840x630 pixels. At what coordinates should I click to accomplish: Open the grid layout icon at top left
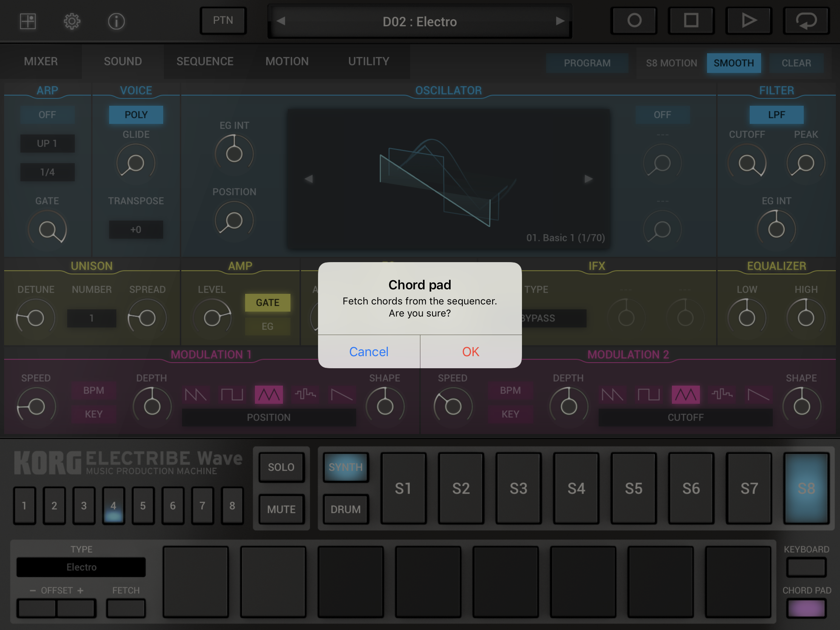pyautogui.click(x=28, y=21)
